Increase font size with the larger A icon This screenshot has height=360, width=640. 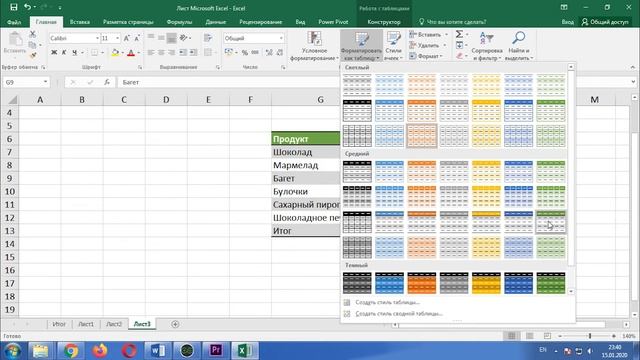(x=127, y=38)
